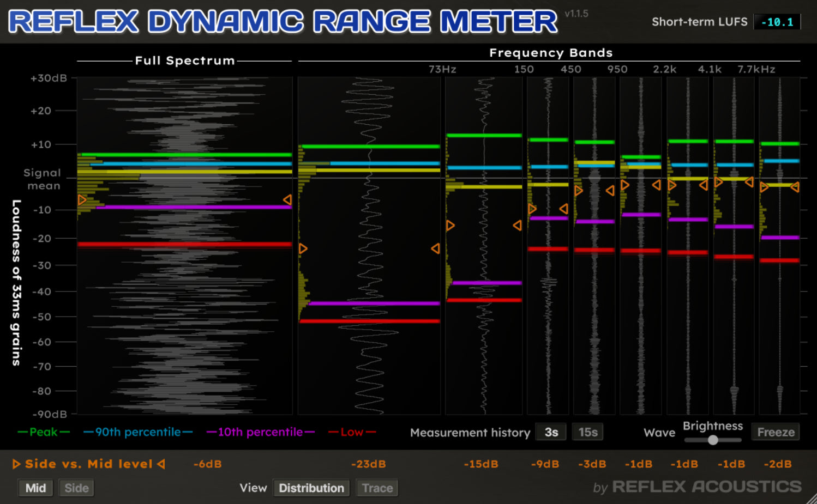Screen dimensions: 817x504
Task: Click right orange marker in the 73Hz–150 band
Action: [517, 225]
